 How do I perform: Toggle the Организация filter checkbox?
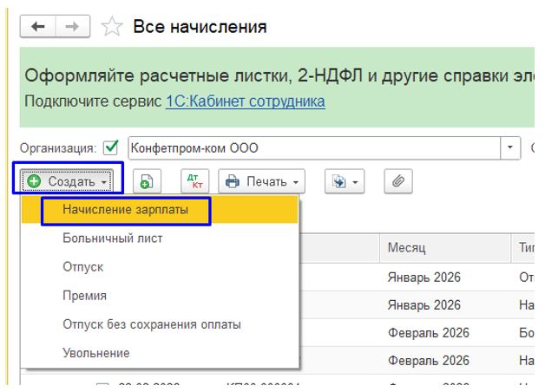[111, 148]
